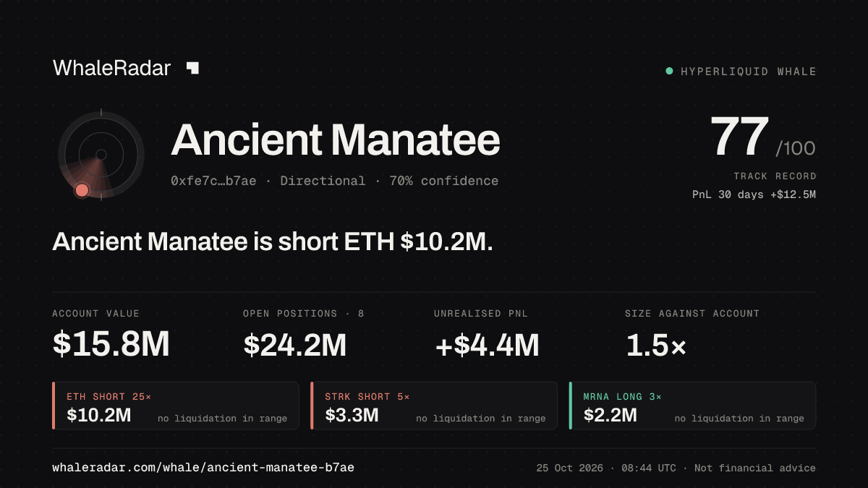Click the $15.8M account value
The height and width of the screenshot is (488, 868).
pos(111,345)
